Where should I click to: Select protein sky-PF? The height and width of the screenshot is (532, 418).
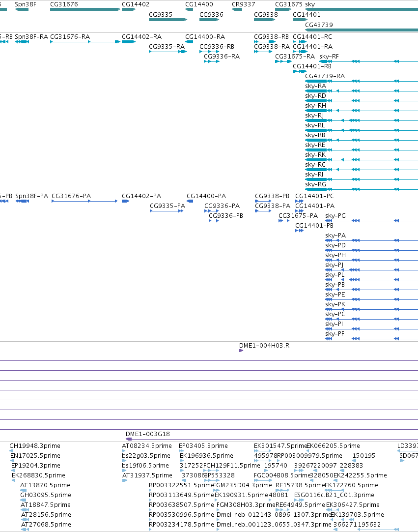pyautogui.click(x=334, y=334)
